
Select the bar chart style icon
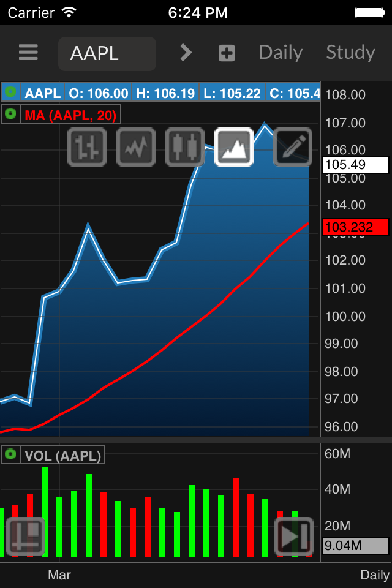pyautogui.click(x=87, y=147)
